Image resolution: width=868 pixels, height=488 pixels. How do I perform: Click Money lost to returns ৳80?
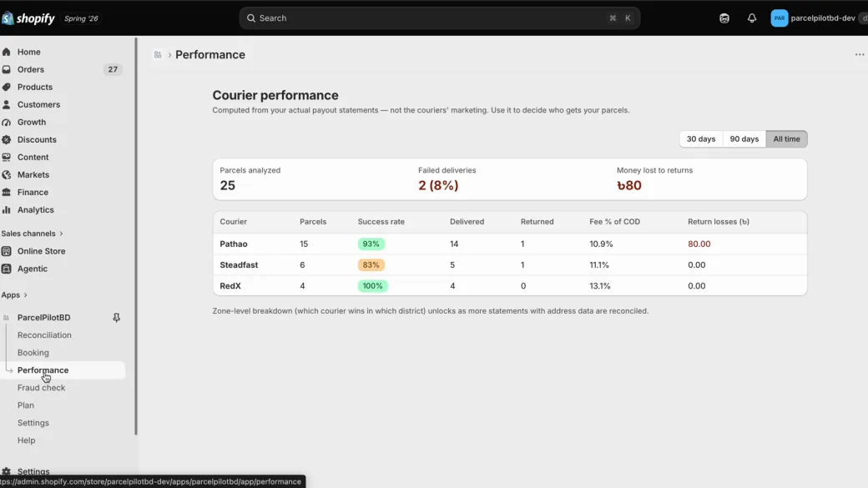point(629,185)
